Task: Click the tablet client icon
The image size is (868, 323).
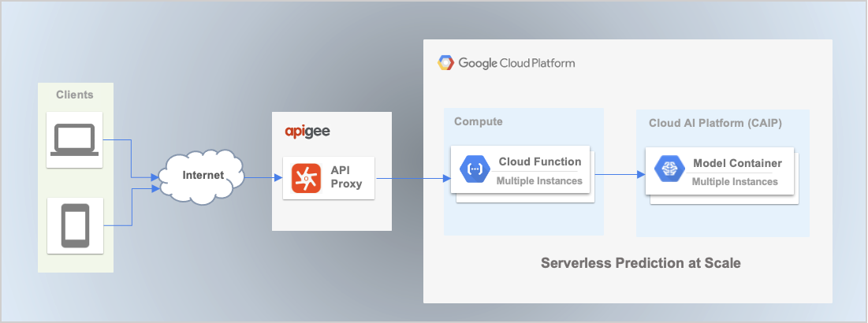Action: [x=75, y=225]
